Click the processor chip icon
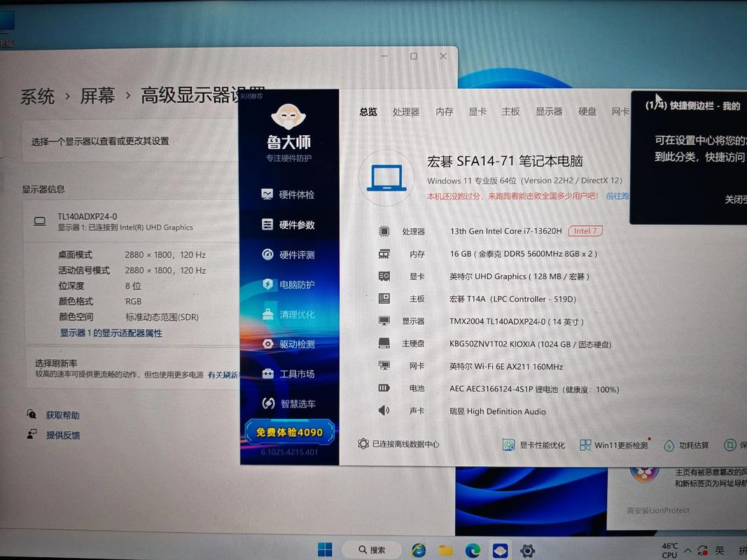 point(384,232)
